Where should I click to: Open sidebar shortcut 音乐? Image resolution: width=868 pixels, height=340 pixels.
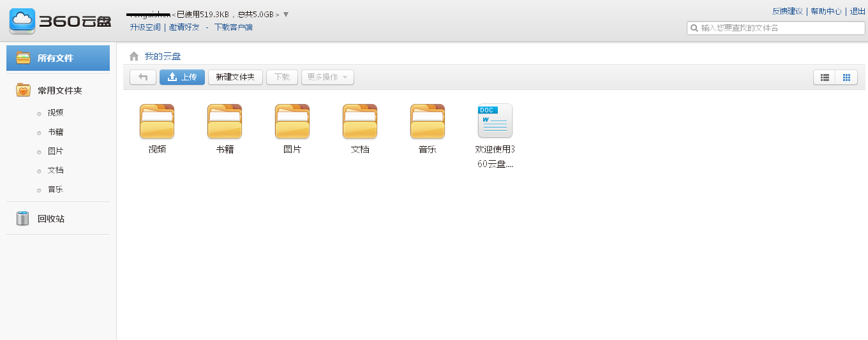(56, 189)
